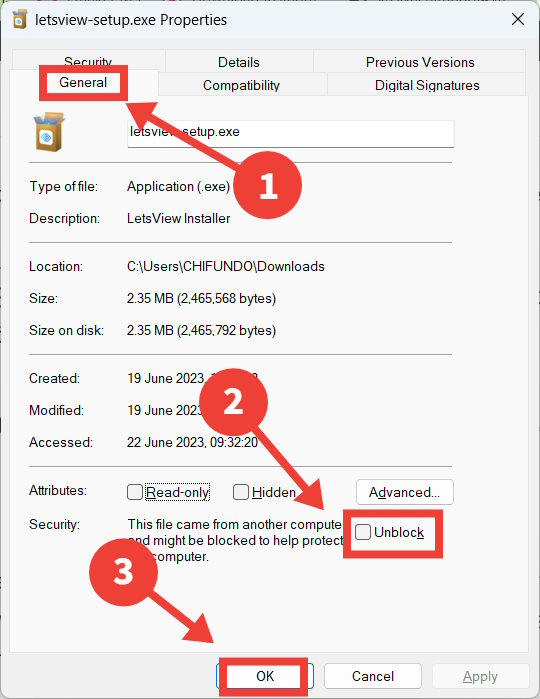Open the Previous Versions tab
This screenshot has height=699, width=540.
[x=420, y=62]
